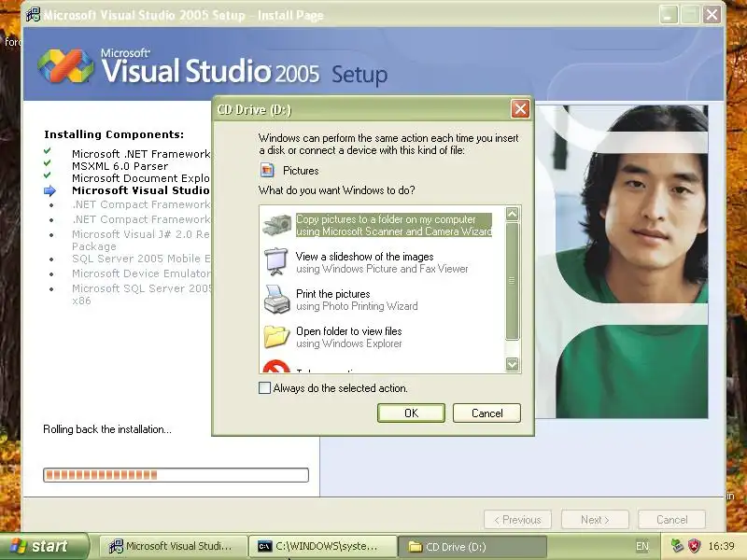Click the setup icon in Visual Studio title bar
This screenshot has height=560, width=747.
(34, 15)
